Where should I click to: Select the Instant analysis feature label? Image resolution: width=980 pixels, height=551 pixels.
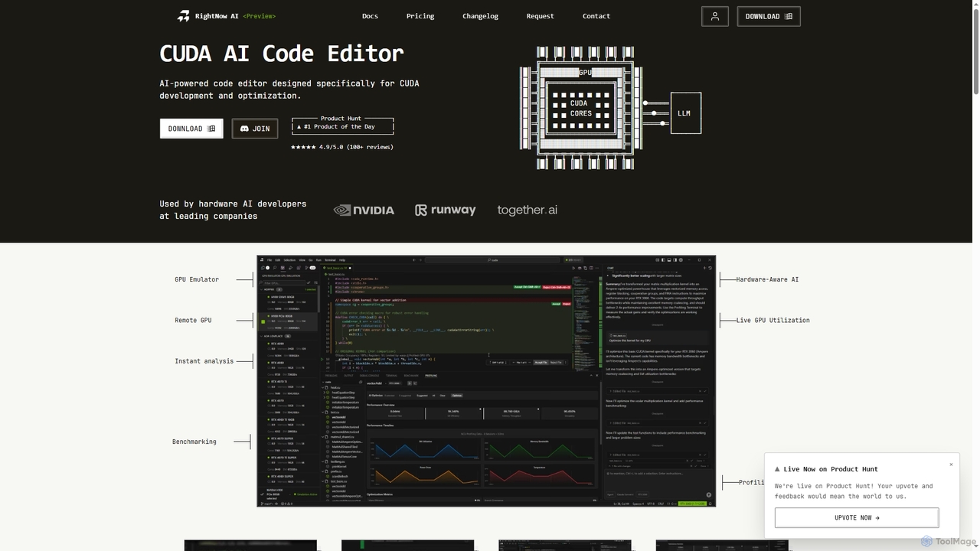coord(204,361)
